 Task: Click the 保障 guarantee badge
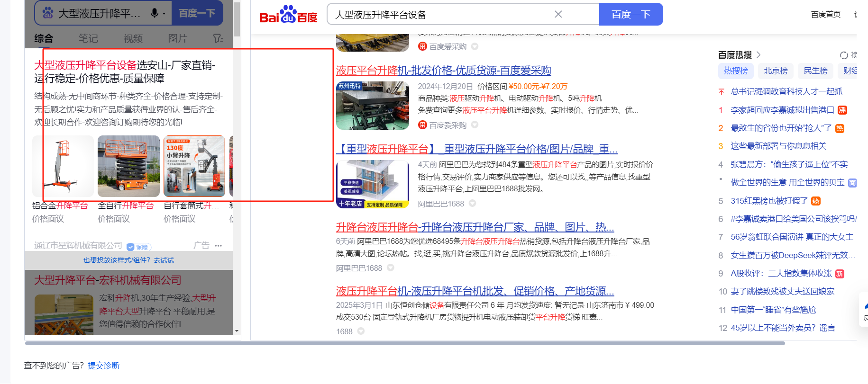(x=138, y=247)
